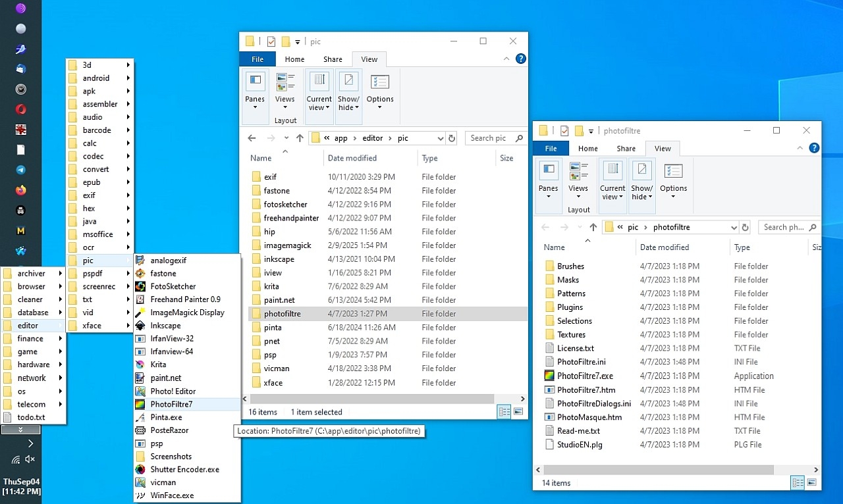
Task: Sort by Date modified in pic window
Action: [x=371, y=158]
